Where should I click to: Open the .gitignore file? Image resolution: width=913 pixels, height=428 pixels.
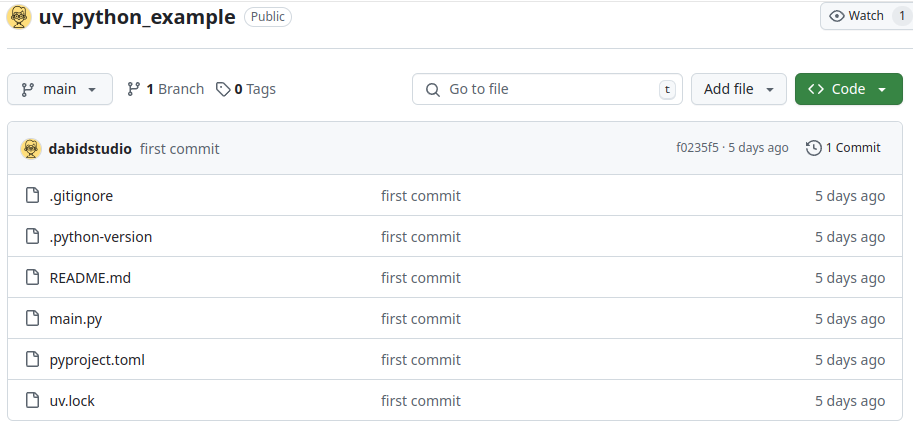point(81,196)
